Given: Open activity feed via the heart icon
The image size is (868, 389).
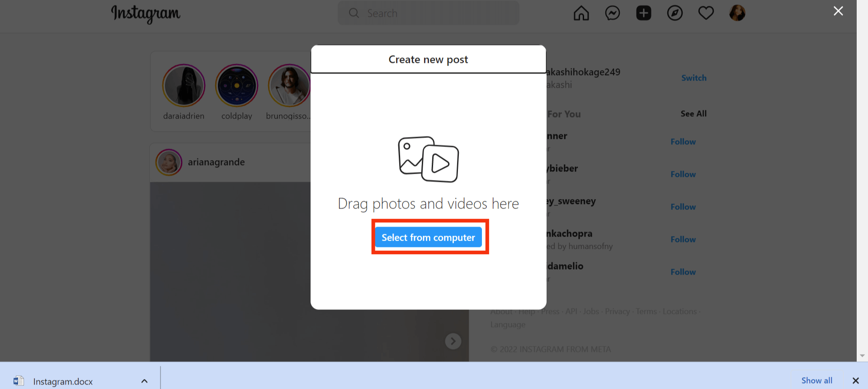Looking at the screenshot, I should pos(706,13).
